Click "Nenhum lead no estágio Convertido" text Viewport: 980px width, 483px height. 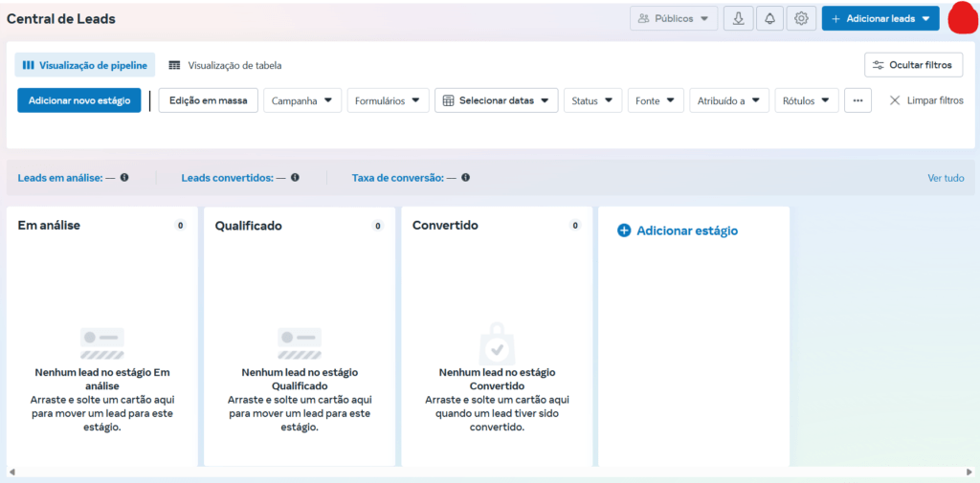(497, 379)
